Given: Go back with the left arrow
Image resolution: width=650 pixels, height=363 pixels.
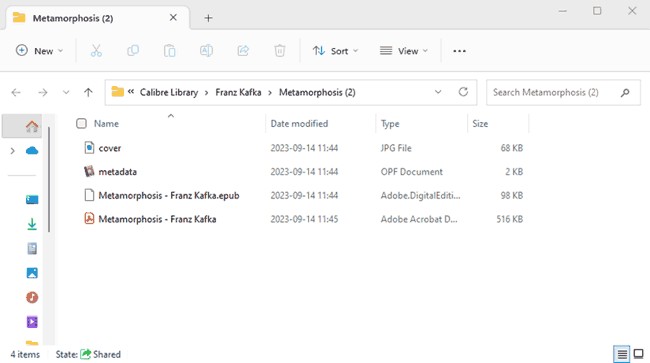Looking at the screenshot, I should (x=16, y=92).
